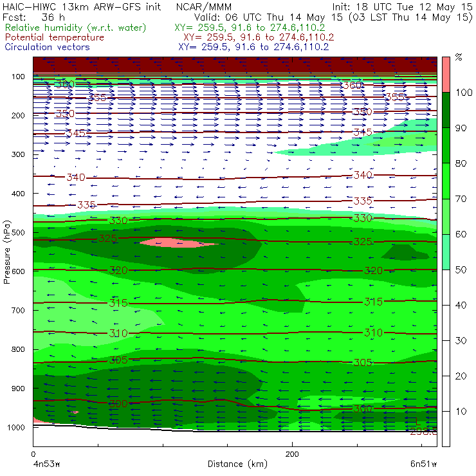Click the '500' pressure axis tick label
Viewport: 476px width, 476px height.
pyautogui.click(x=18, y=233)
